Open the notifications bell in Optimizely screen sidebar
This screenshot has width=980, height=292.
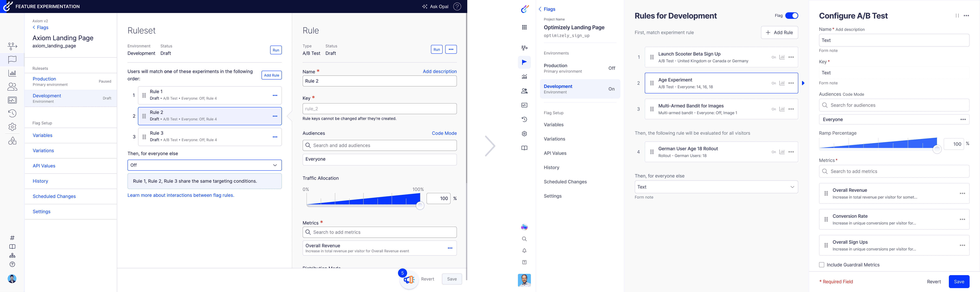524,251
